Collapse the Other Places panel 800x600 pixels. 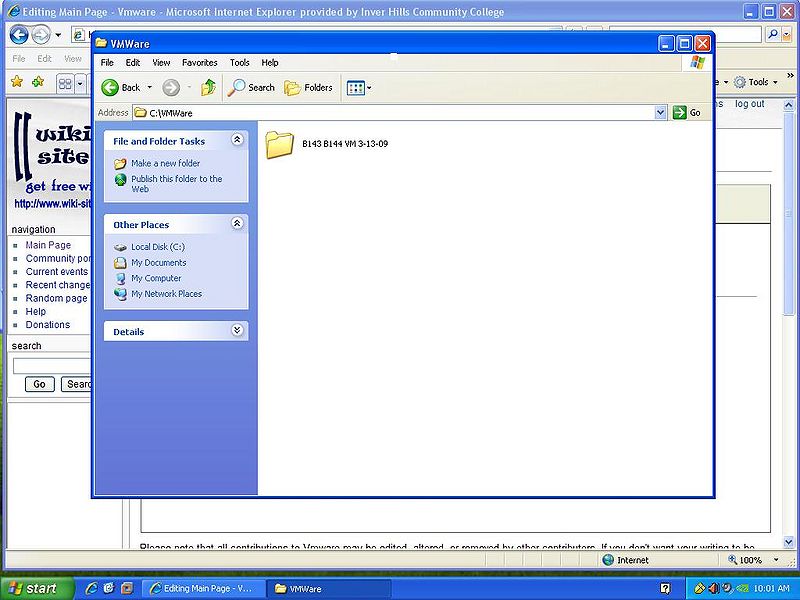[x=237, y=223]
